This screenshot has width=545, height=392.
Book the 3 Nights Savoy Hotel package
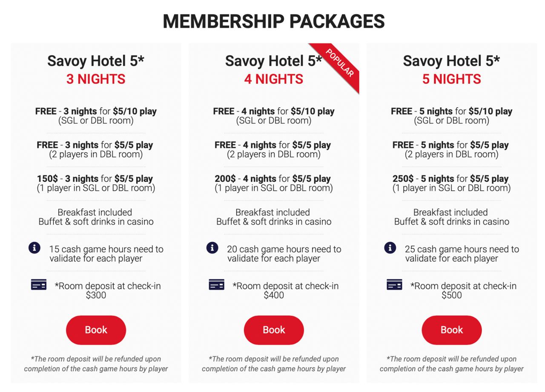(96, 330)
